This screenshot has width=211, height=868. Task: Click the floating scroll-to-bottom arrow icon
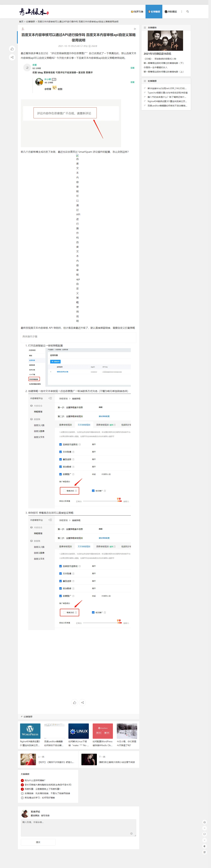click(x=205, y=840)
